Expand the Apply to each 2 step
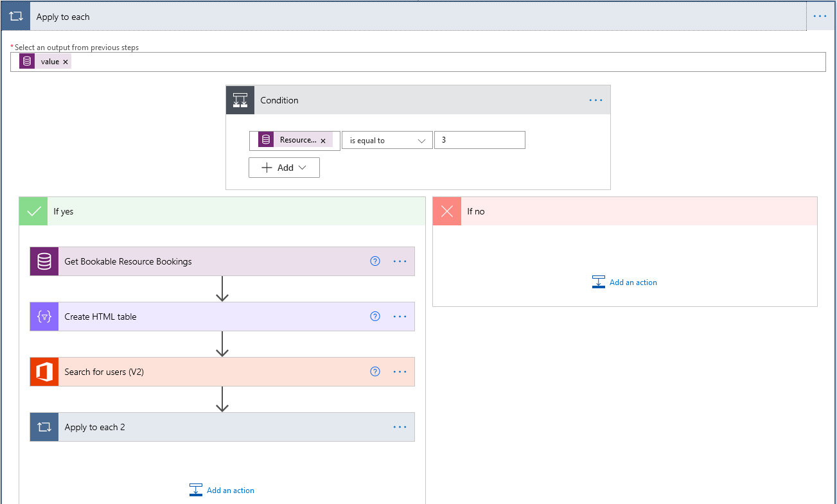Viewport: 837px width, 504px height. 222,427
